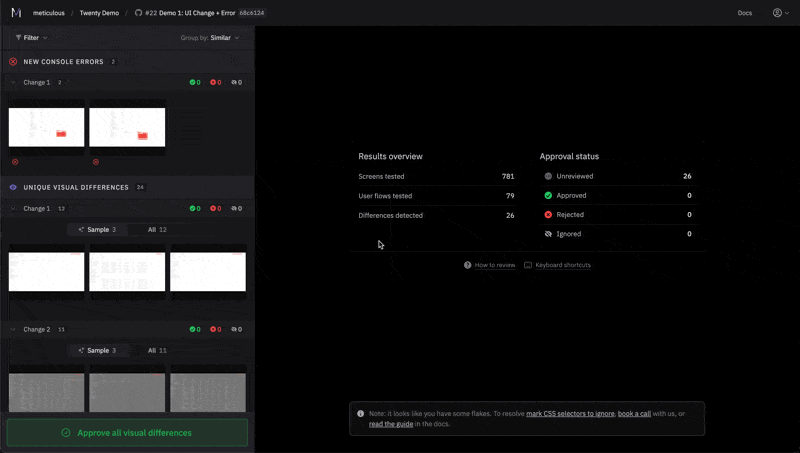The height and width of the screenshot is (453, 800).
Task: Open the read the guide link
Action: click(391, 424)
